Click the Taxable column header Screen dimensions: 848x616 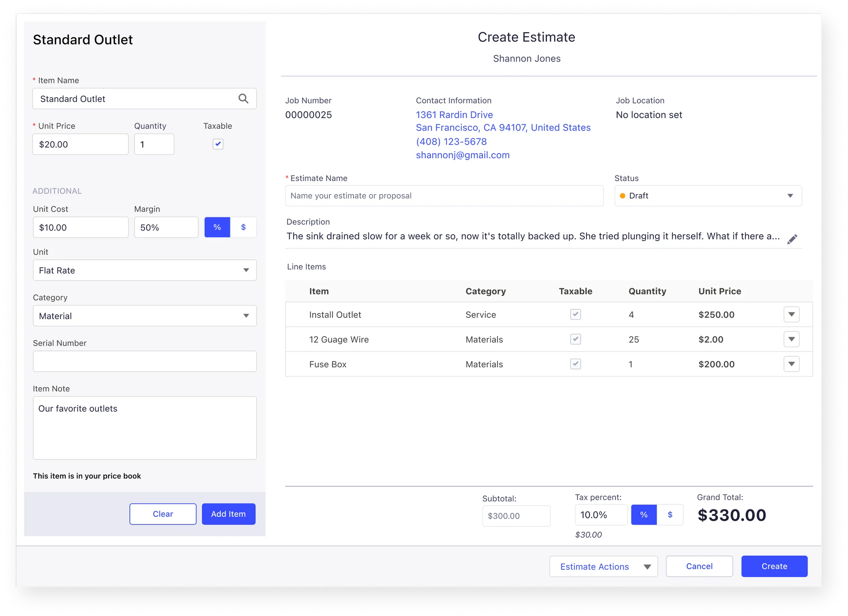575,291
